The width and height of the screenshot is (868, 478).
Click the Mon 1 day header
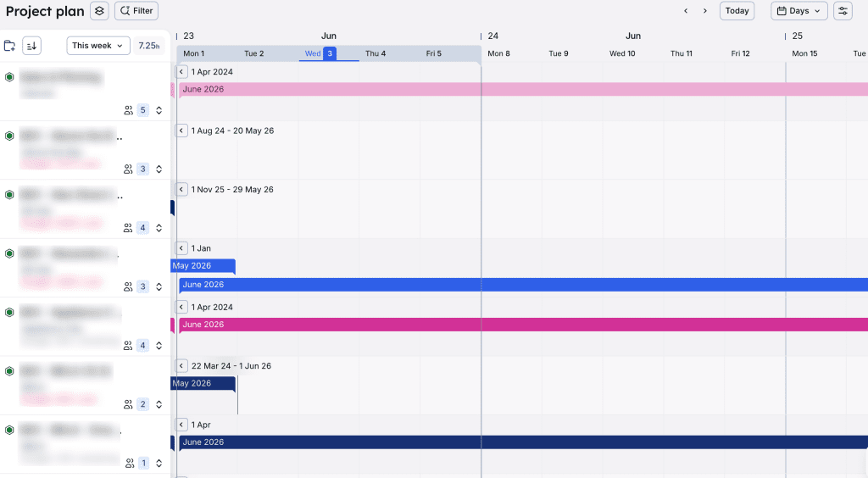click(194, 53)
